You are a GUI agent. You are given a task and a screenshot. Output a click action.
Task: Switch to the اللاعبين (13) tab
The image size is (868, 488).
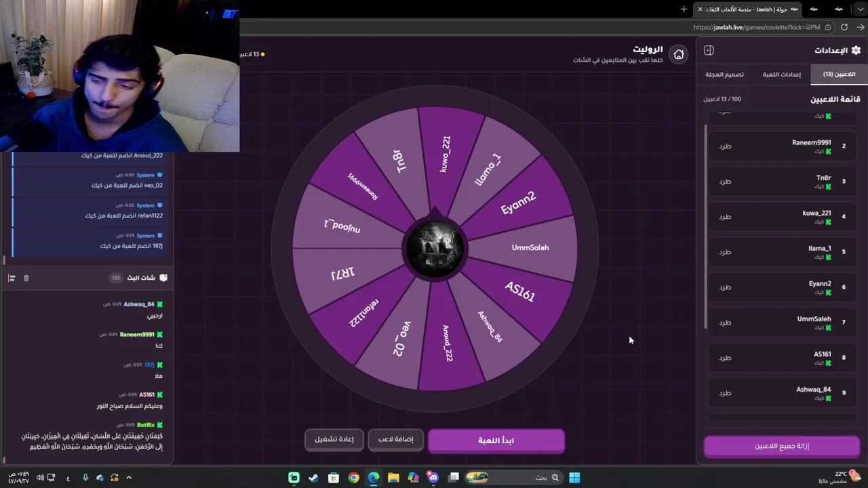pyautogui.click(x=839, y=74)
